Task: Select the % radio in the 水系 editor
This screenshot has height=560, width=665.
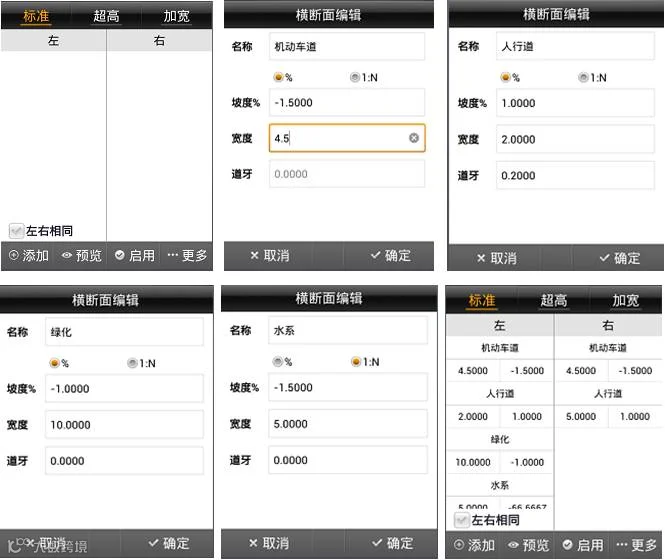Action: tap(278, 362)
